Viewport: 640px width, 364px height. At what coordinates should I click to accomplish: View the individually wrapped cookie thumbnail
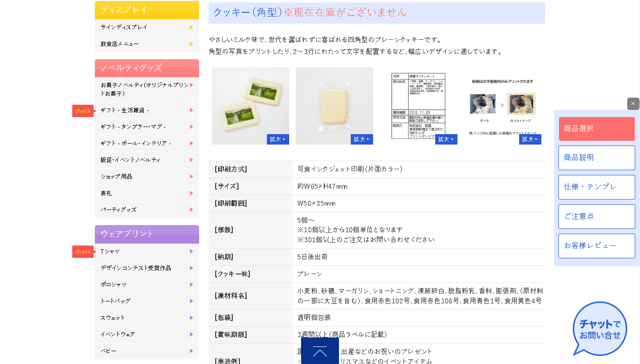(334, 106)
